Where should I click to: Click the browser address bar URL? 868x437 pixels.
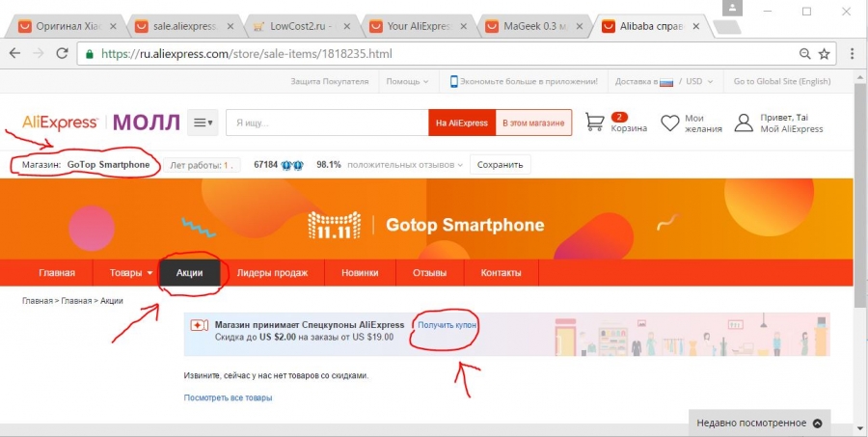(x=247, y=54)
